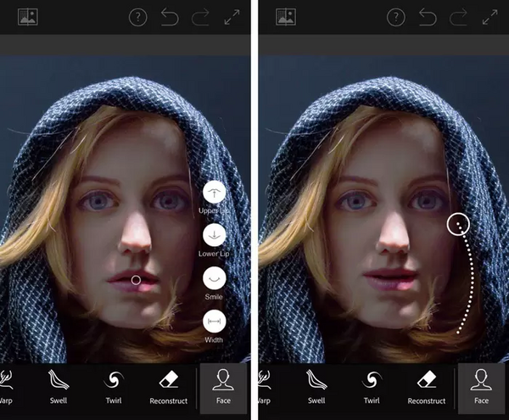509x420 pixels.
Task: Toggle fullscreen arrows in left screen
Action: click(x=232, y=17)
